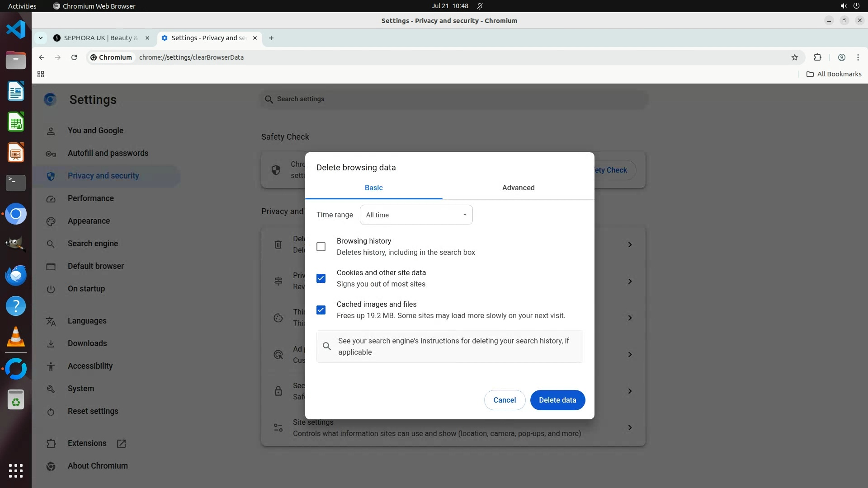
Task: Go back to previous page
Action: [x=42, y=57]
